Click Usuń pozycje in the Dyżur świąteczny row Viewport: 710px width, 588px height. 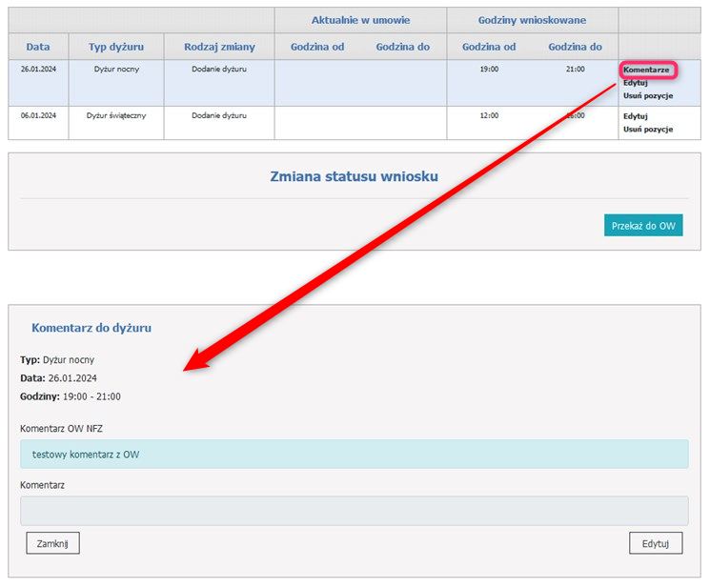648,129
